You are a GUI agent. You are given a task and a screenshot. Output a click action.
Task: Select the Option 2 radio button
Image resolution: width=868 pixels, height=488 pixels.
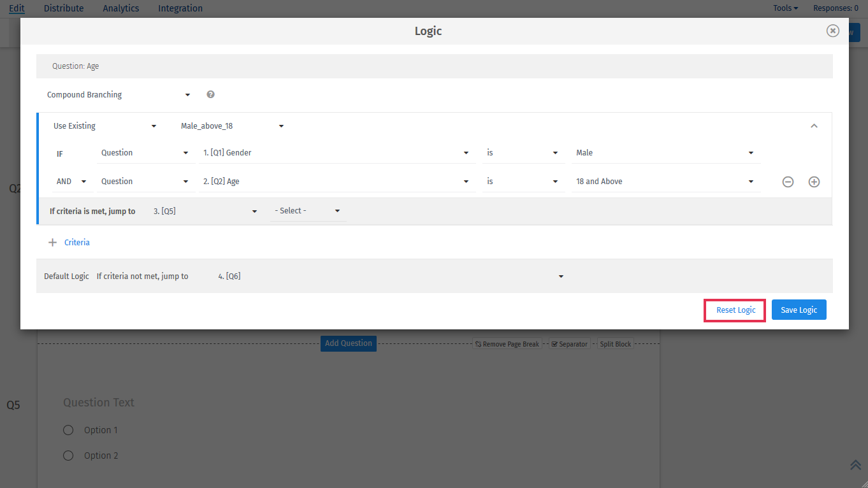[68, 456]
